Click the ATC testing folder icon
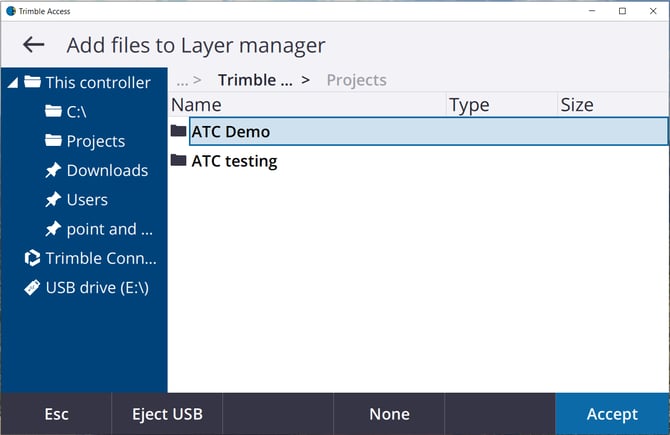This screenshot has width=670, height=435. (x=179, y=161)
